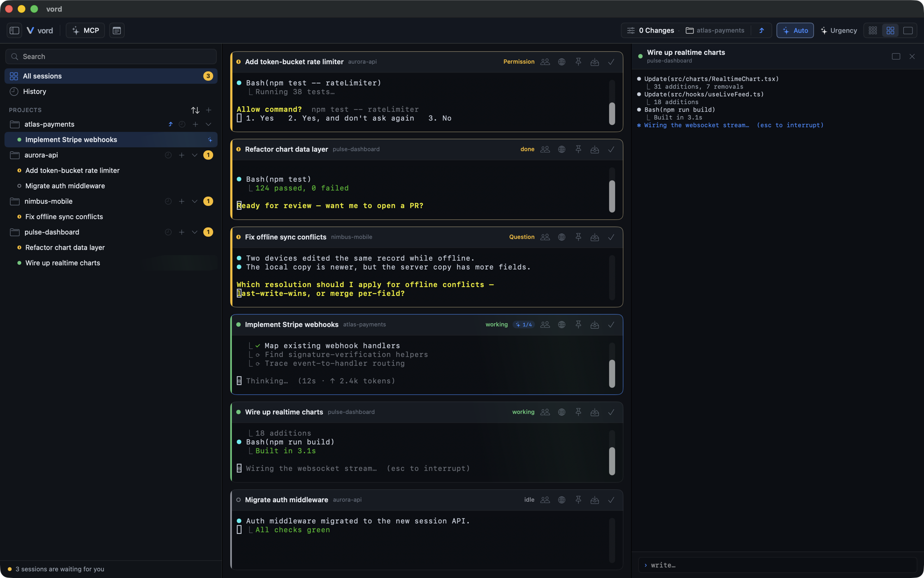Click the push arrow icon in toolbar
Image resolution: width=924 pixels, height=578 pixels.
click(x=761, y=31)
